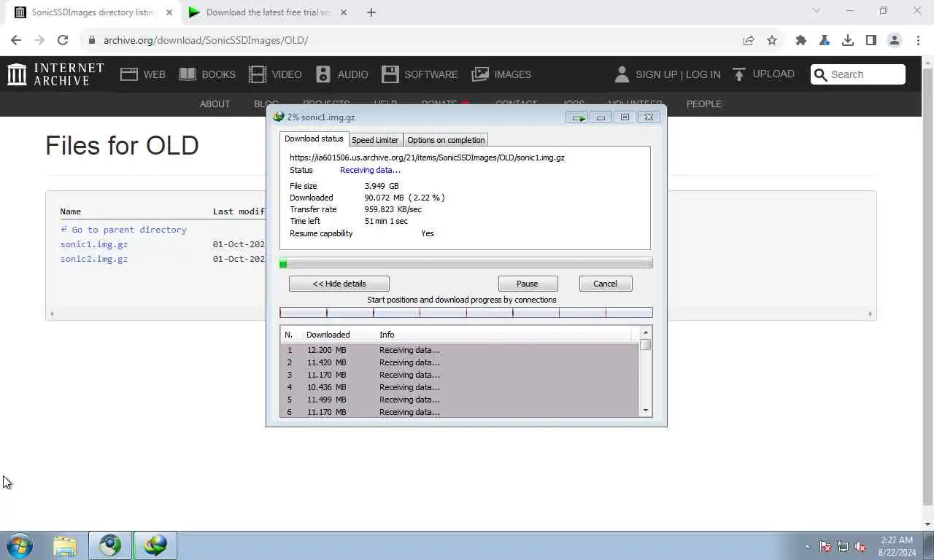This screenshot has height=560, width=934.
Task: Click the IDM tray toggle button in dialog title bar
Action: click(578, 117)
